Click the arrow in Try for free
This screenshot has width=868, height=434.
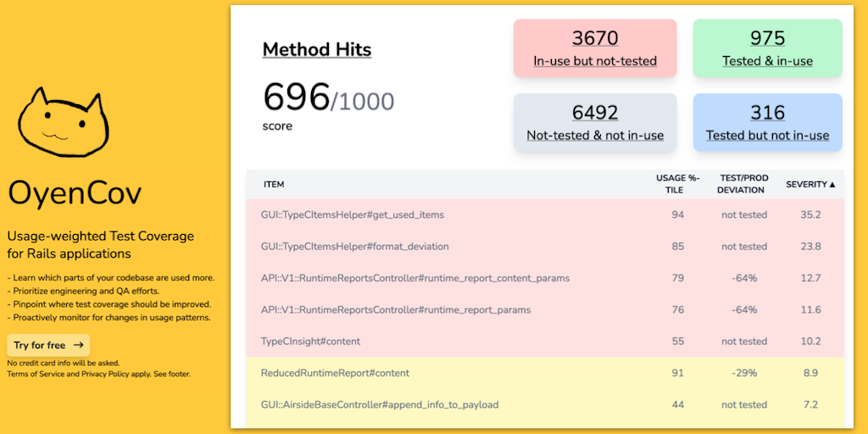(79, 345)
